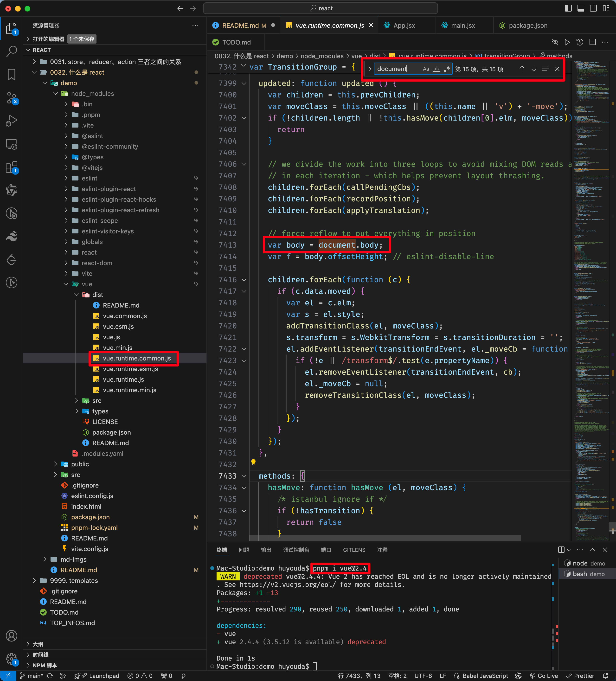Click Launchpad in status bar
The image size is (616, 681).
pos(97,676)
